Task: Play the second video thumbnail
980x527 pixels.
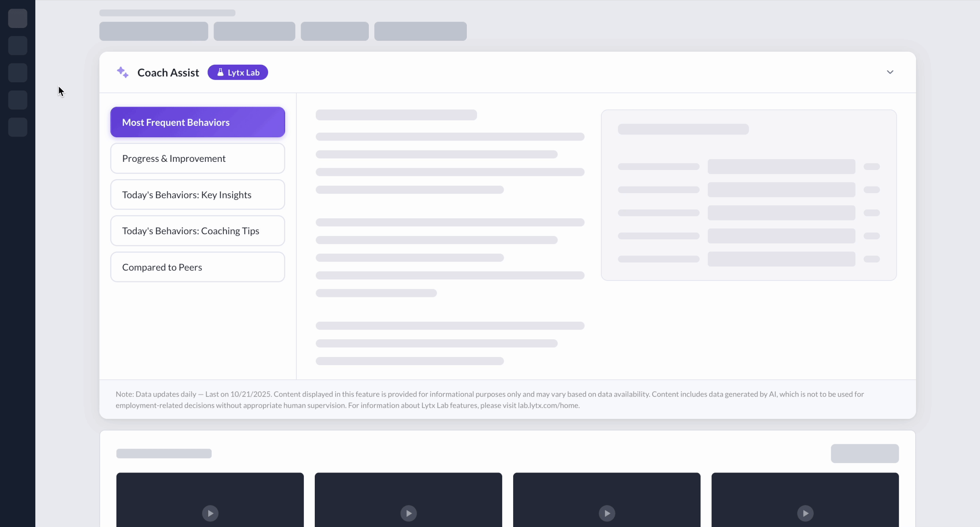Action: click(408, 513)
